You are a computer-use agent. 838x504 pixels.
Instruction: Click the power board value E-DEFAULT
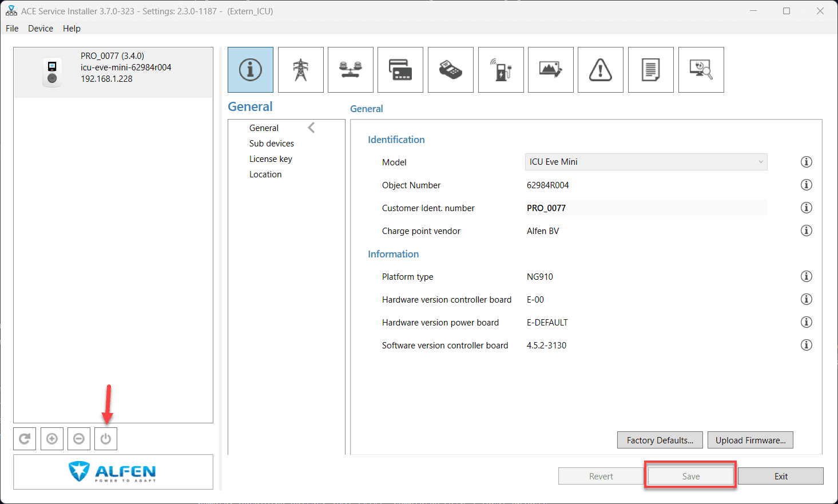pyautogui.click(x=547, y=323)
